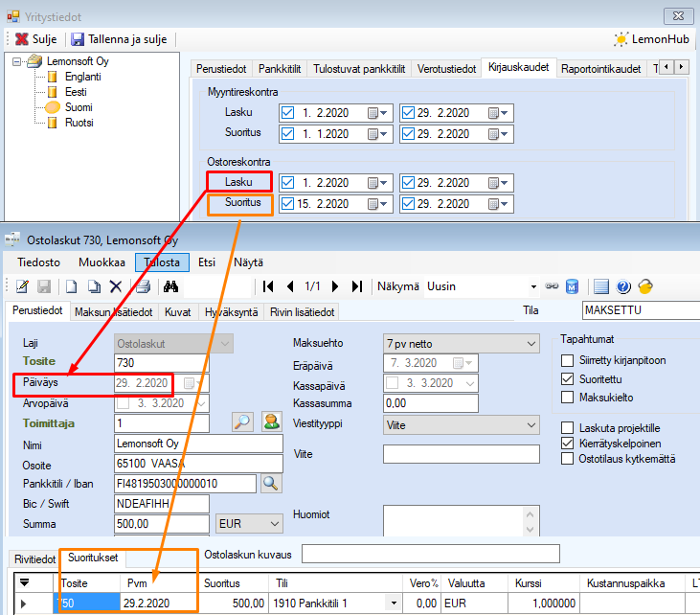Open Näkymä Uusin dropdown
The image size is (700, 615).
[533, 286]
